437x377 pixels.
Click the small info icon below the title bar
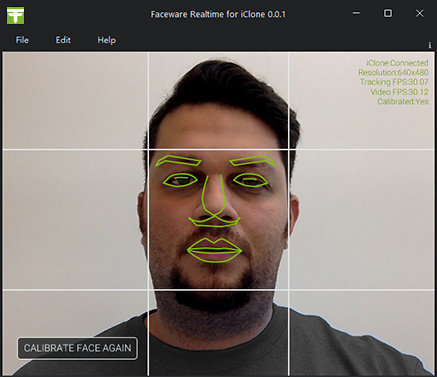coord(430,46)
